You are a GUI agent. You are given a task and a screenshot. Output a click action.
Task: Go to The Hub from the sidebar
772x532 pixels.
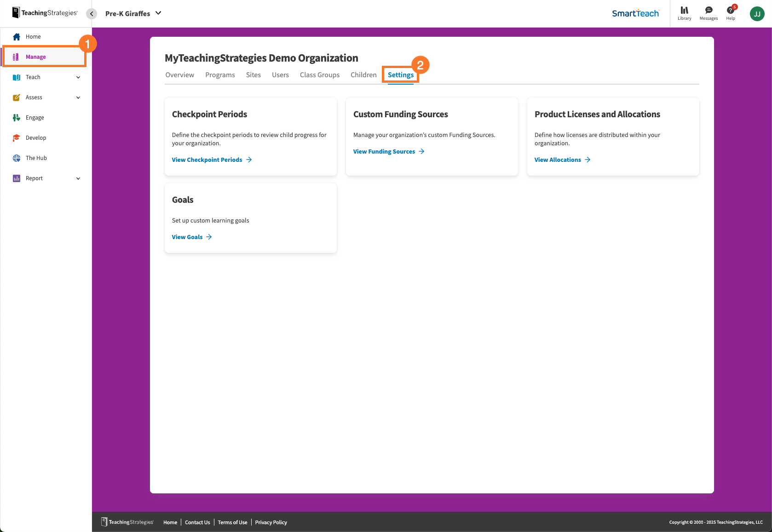[35, 158]
